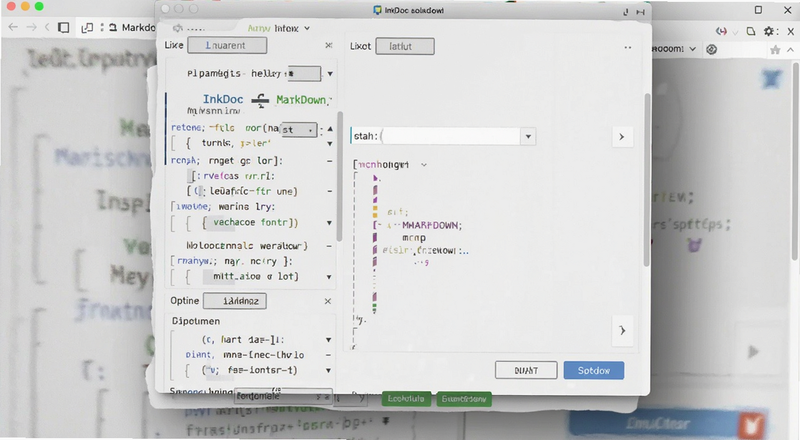The image size is (800, 440).
Task: Collapse the leuafk row with its minus
Action: (330, 191)
